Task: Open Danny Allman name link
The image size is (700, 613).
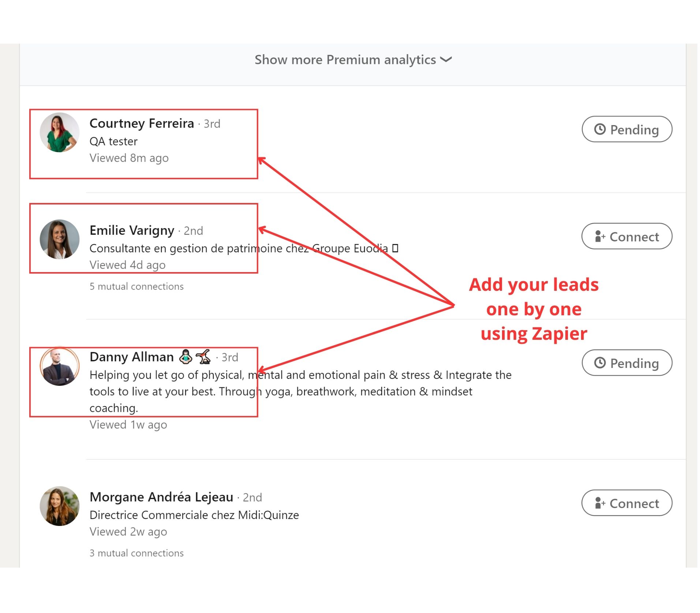Action: (x=131, y=357)
